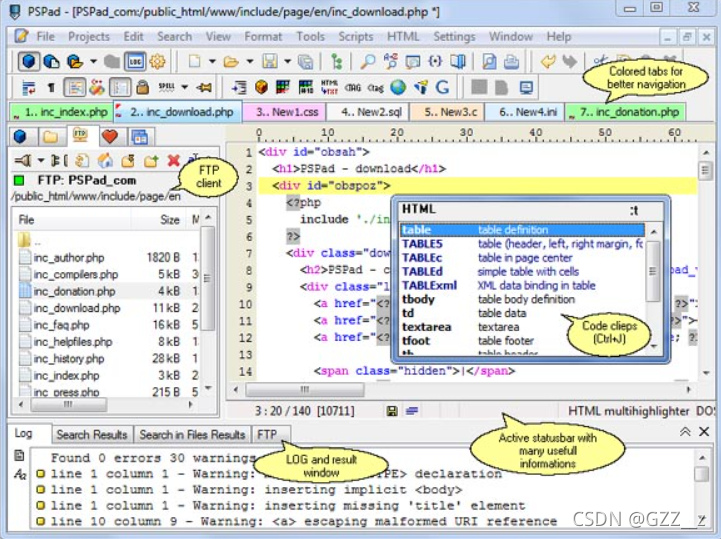721x539 pixels.
Task: Click the blue G Google search icon
Action: coord(442,87)
